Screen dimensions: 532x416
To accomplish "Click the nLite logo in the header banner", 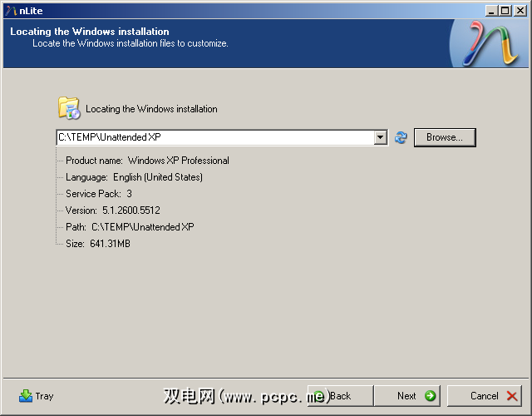I will pyautogui.click(x=491, y=44).
